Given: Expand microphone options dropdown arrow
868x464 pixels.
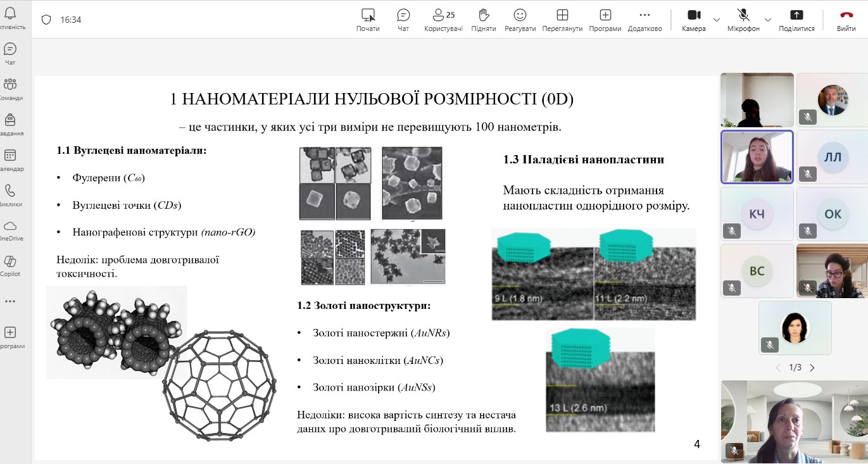Looking at the screenshot, I should (768, 20).
